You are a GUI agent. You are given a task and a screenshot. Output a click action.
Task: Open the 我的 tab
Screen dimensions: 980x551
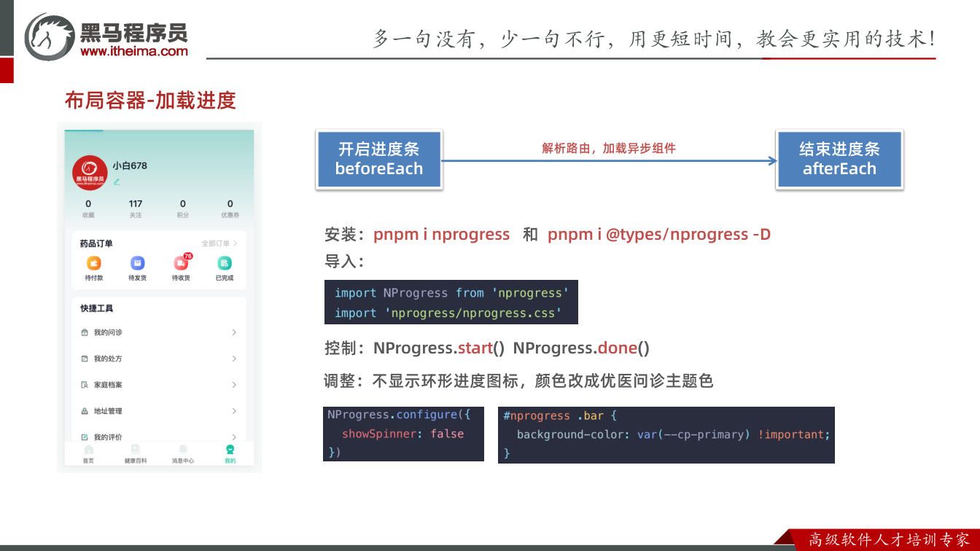[230, 454]
